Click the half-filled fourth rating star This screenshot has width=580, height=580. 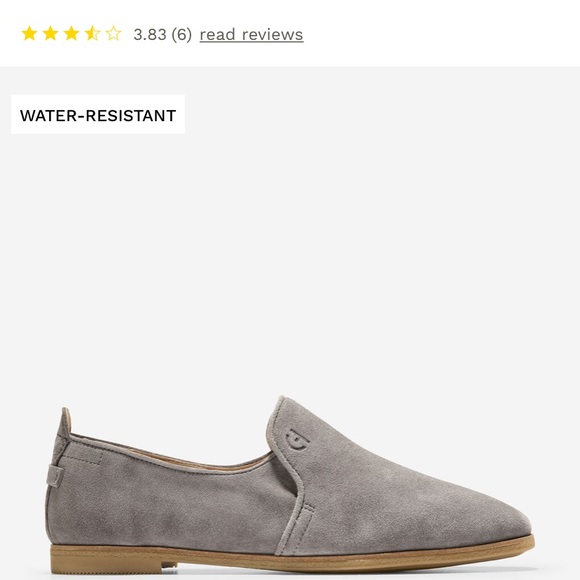(92, 34)
